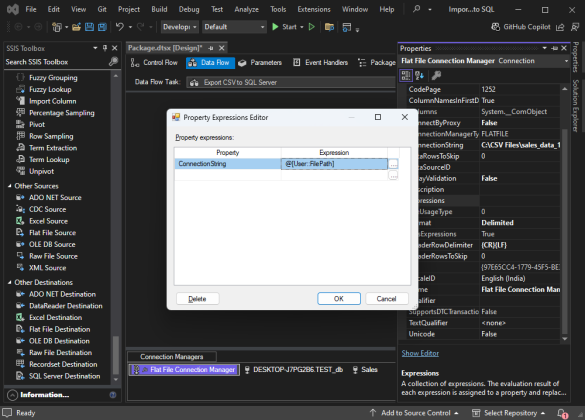Image resolution: width=585 pixels, height=420 pixels.
Task: Collapse the Other Sources group
Action: [10, 186]
